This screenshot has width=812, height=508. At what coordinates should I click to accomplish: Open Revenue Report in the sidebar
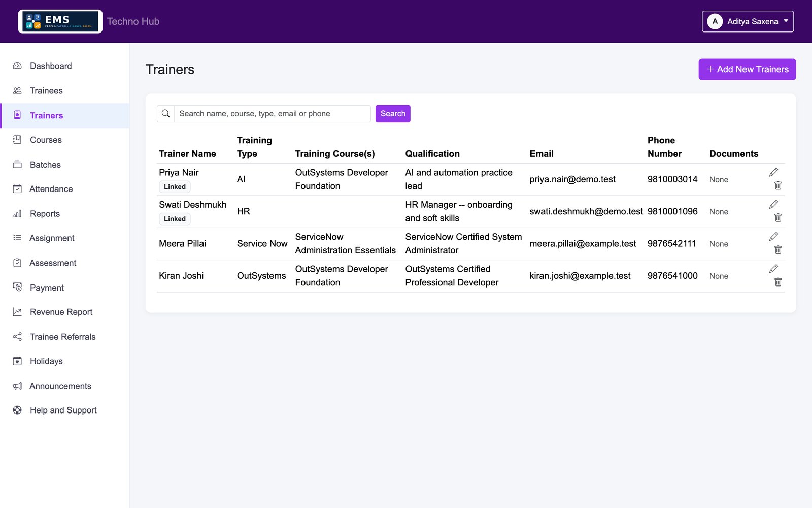[64, 312]
